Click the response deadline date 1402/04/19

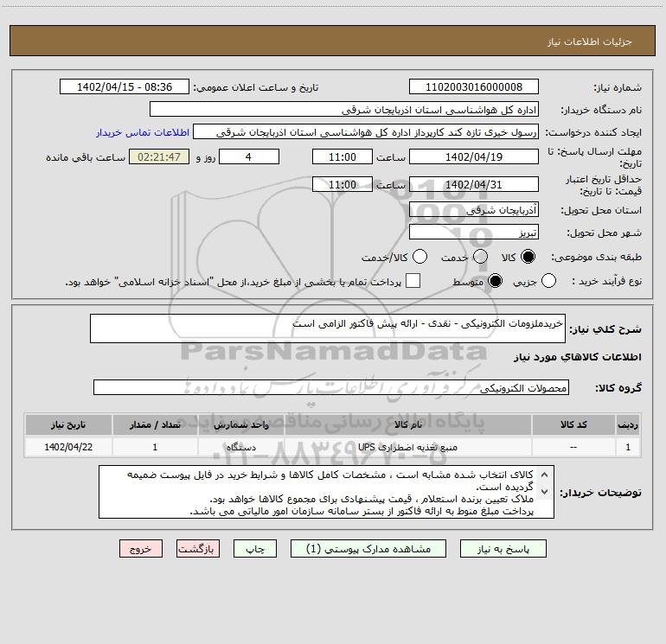(474, 156)
